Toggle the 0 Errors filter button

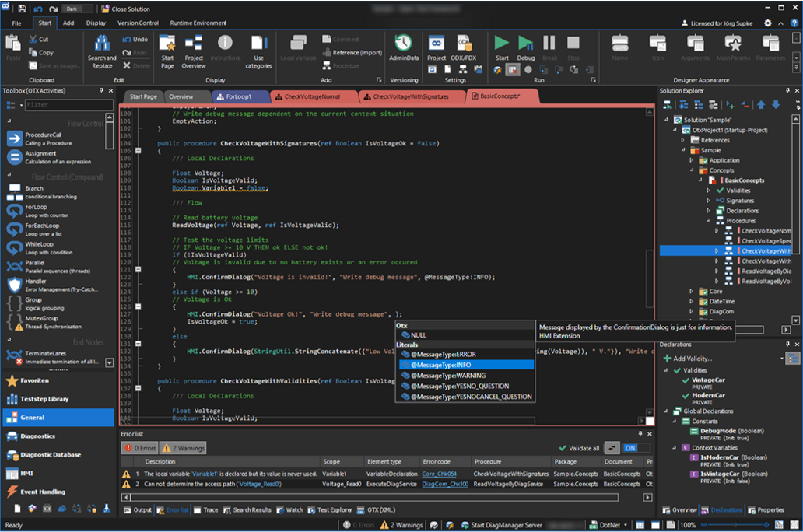tap(142, 448)
